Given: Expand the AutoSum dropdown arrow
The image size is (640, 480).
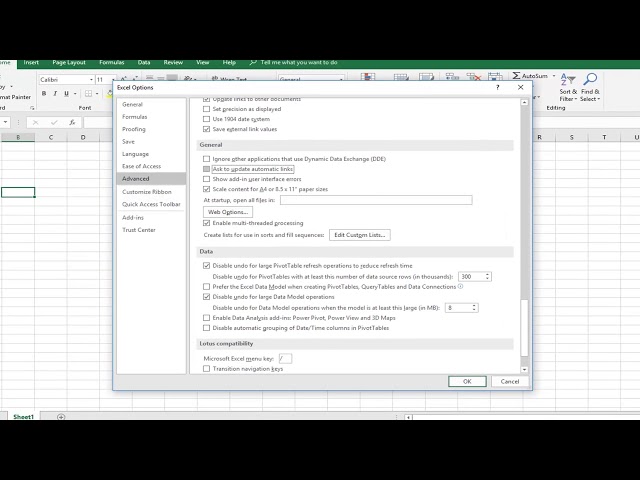Looking at the screenshot, I should click(x=554, y=76).
